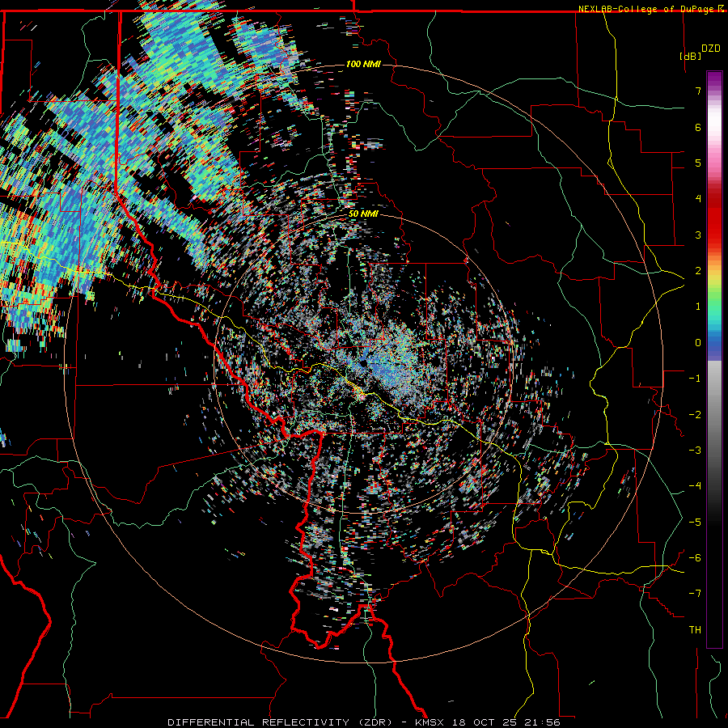728x728 pixels.
Task: Click the scale value -4
Action: [695, 486]
